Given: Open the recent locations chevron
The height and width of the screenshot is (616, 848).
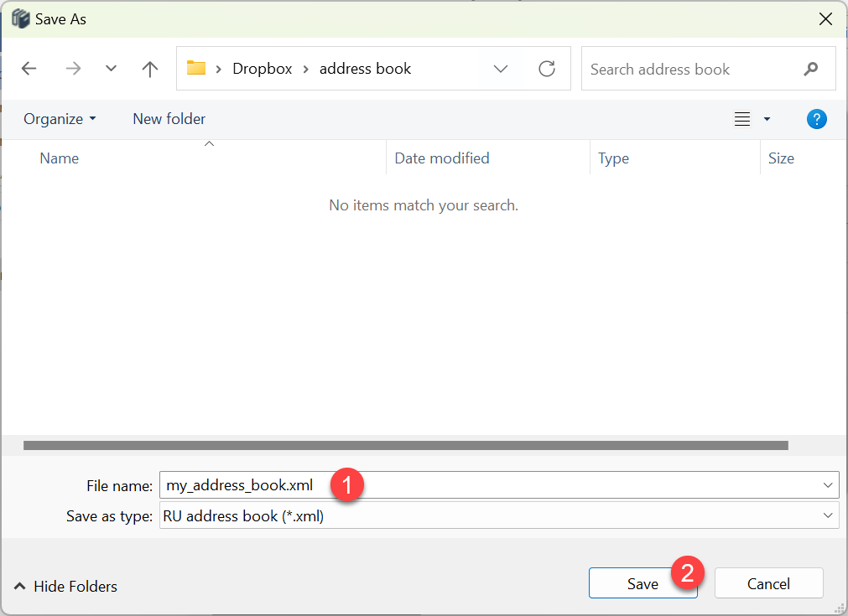Looking at the screenshot, I should (x=111, y=69).
